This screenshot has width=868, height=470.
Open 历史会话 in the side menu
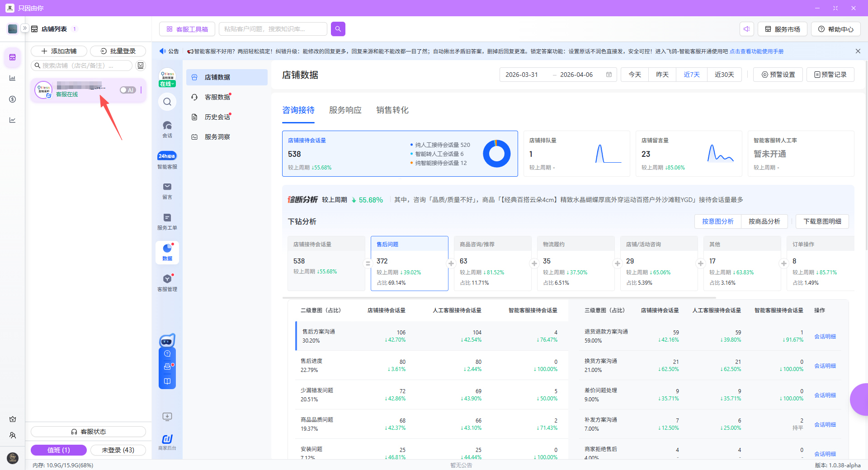click(227, 117)
